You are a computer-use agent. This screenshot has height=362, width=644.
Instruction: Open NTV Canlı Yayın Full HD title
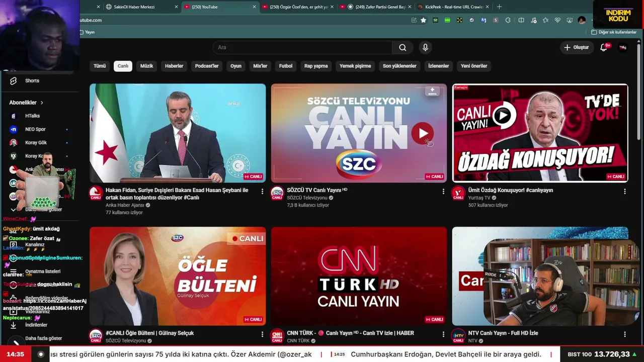(x=503, y=333)
